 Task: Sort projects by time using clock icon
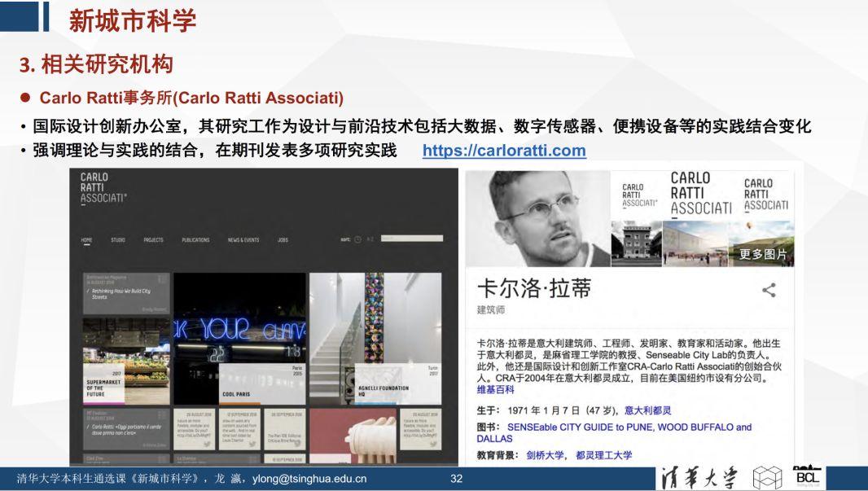tap(357, 239)
